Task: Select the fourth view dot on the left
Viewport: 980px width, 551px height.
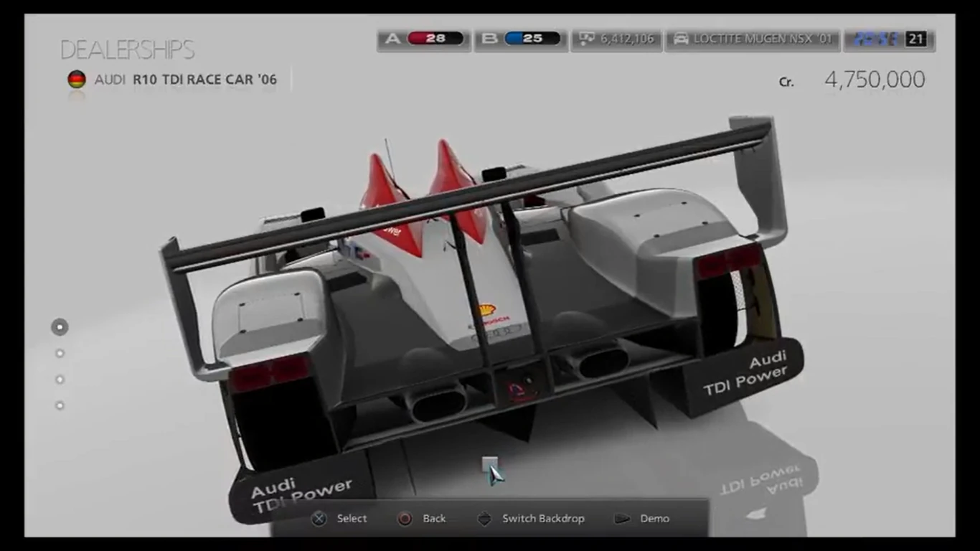Action: pos(60,405)
